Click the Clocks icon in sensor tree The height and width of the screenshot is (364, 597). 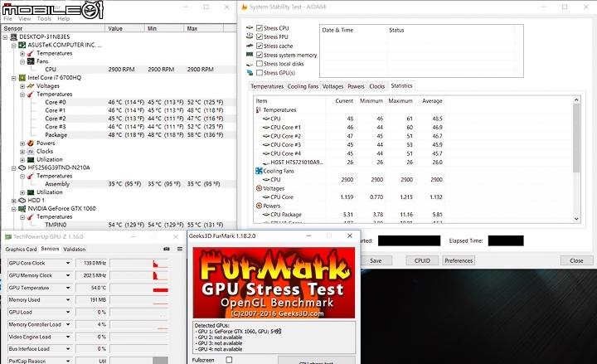pos(31,152)
